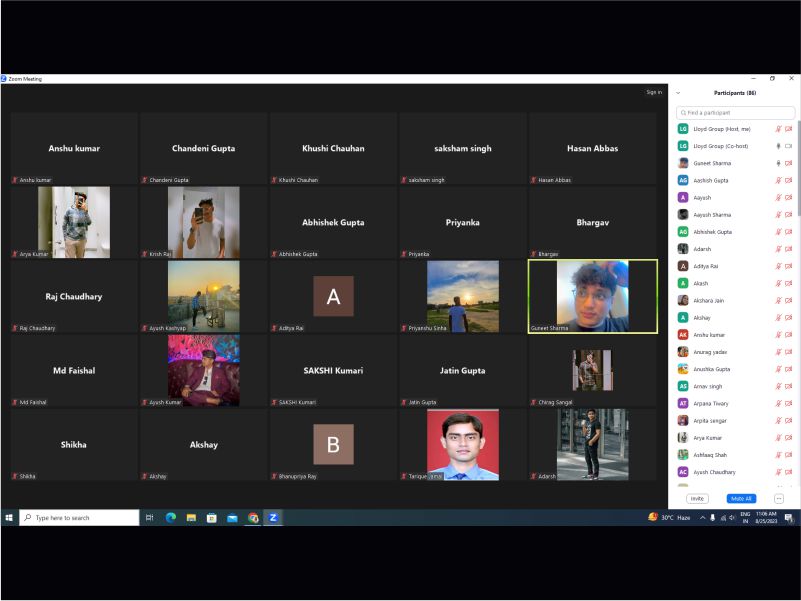The image size is (801, 601).
Task: Click camera-off icon for Aashish Gupta
Action: 788,180
